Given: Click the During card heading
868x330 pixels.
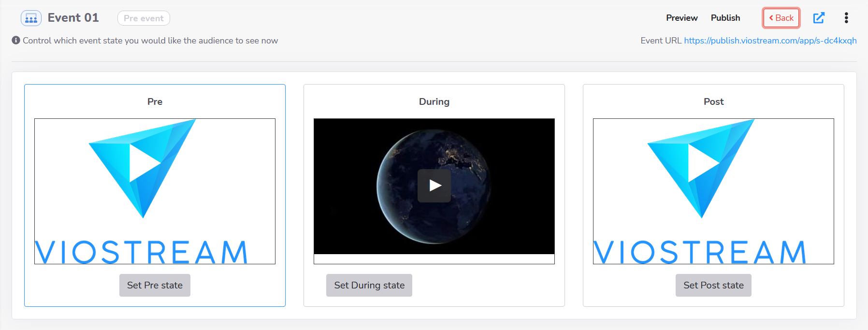Looking at the screenshot, I should click(x=434, y=101).
